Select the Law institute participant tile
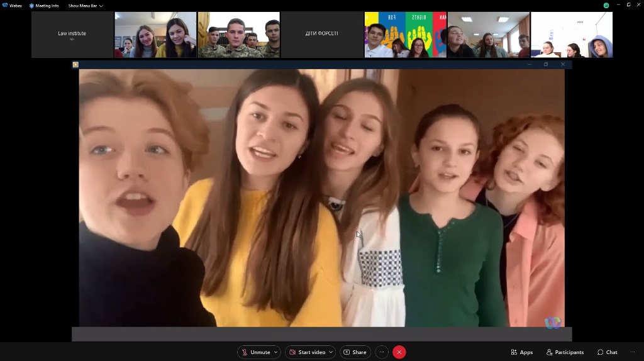This screenshot has width=644, height=361. [72, 35]
